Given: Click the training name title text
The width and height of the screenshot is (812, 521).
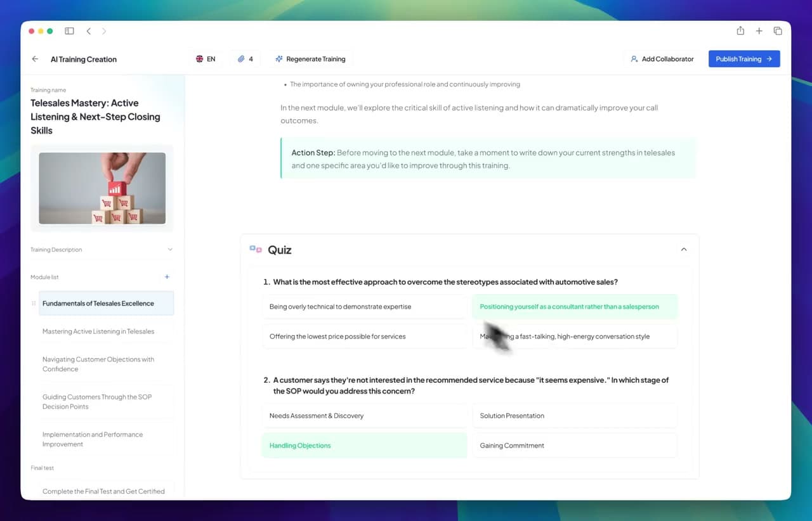Looking at the screenshot, I should [x=95, y=117].
